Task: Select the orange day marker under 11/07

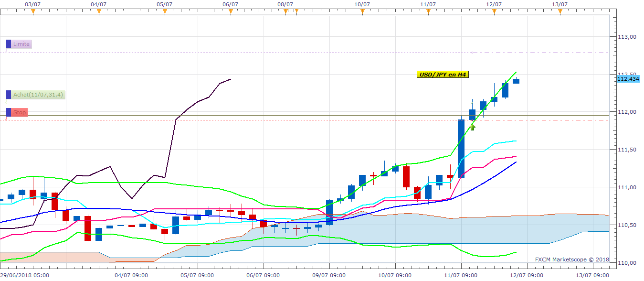Action: (428, 12)
